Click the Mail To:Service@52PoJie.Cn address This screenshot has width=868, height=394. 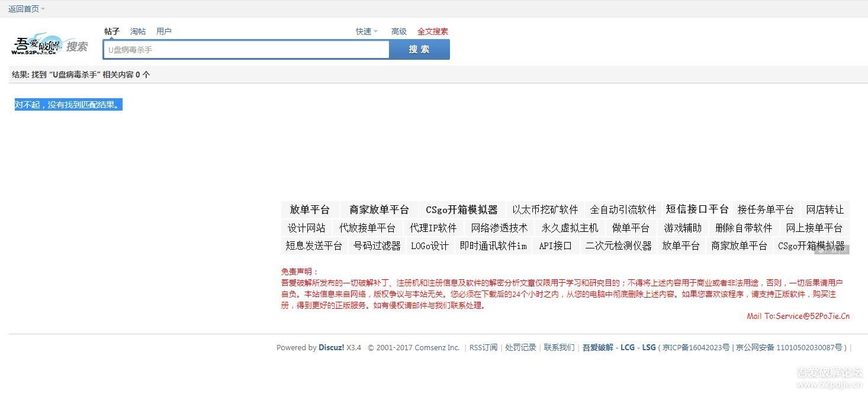pyautogui.click(x=798, y=316)
